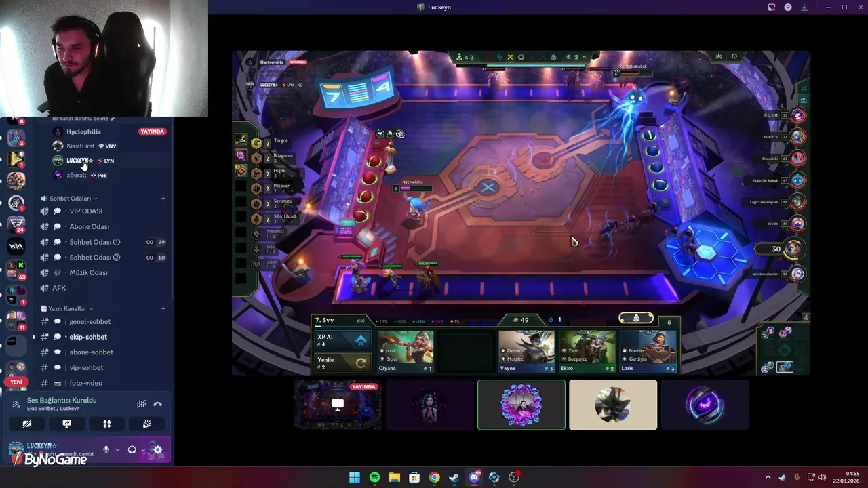Add channel to Yazılı Kanallar
The height and width of the screenshot is (488, 868).
pyautogui.click(x=163, y=308)
